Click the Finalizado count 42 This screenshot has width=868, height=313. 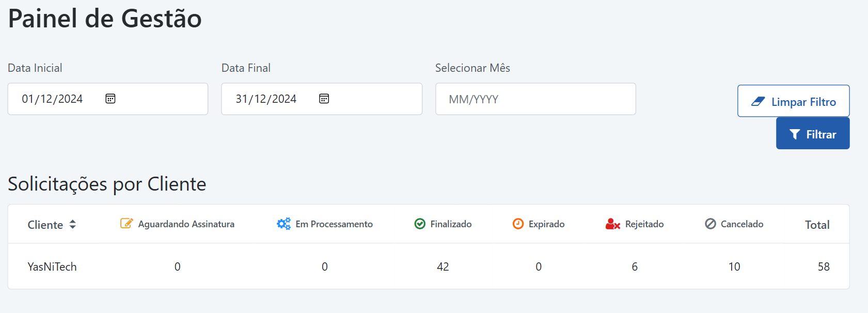[443, 267]
